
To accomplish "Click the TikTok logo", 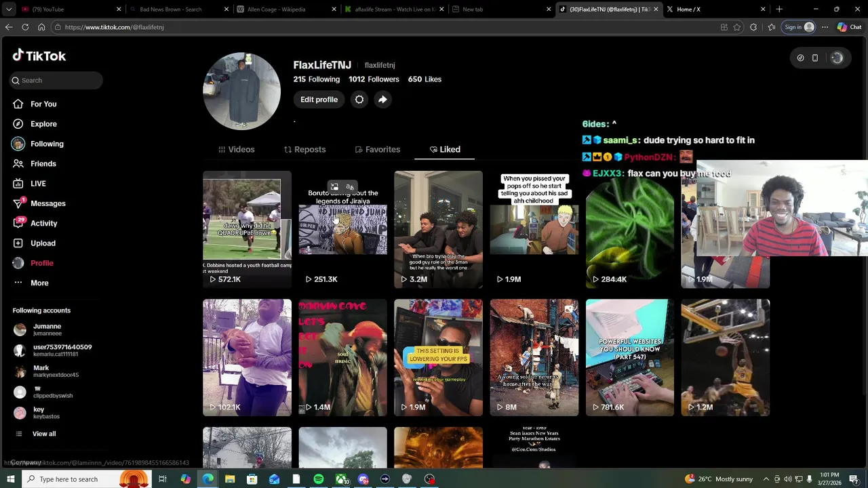I will 39,56.
